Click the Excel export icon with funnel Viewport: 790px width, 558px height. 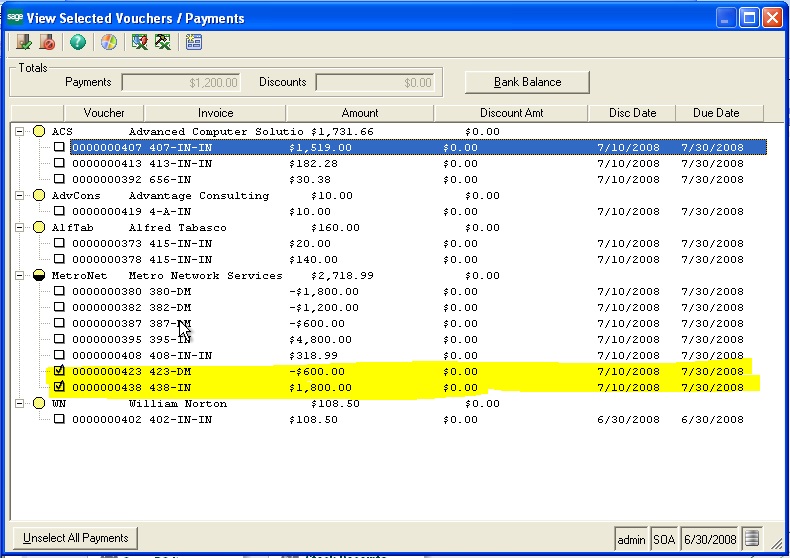point(139,42)
